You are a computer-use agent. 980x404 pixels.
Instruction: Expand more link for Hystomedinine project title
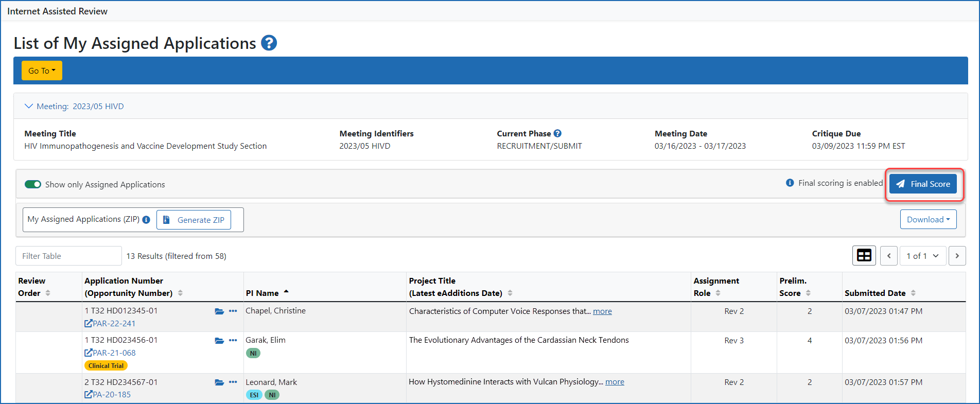[615, 382]
